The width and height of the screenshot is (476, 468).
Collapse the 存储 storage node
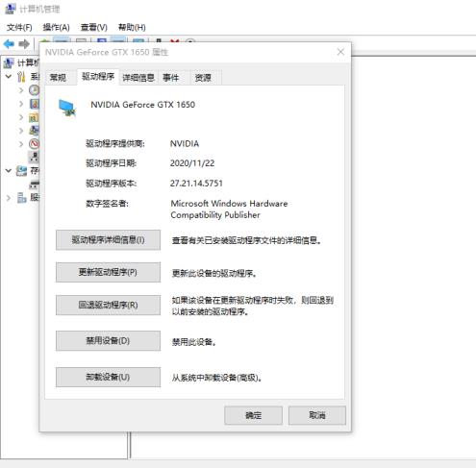9,171
